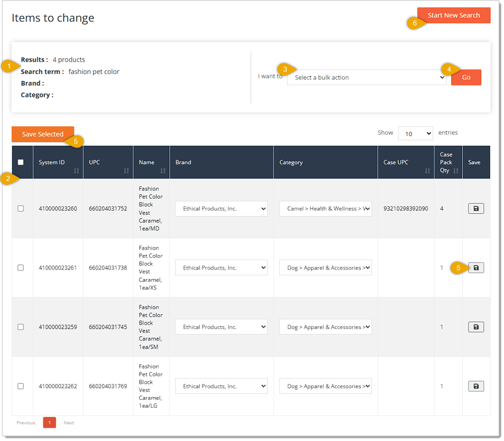Screen dimensions: 504x441
Task: Click the name ending in 1ea/LG
Action: point(150,386)
